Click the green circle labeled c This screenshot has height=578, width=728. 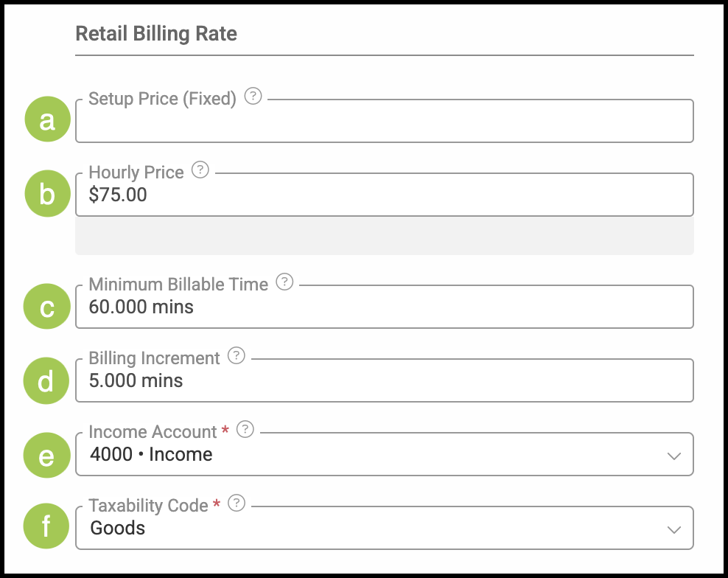click(47, 307)
